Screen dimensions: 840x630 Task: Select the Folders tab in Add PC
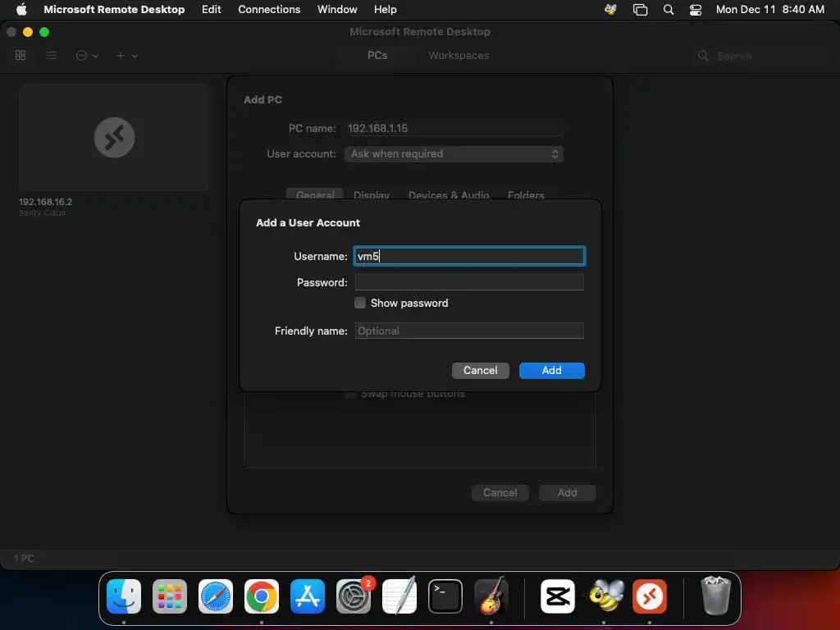(526, 194)
